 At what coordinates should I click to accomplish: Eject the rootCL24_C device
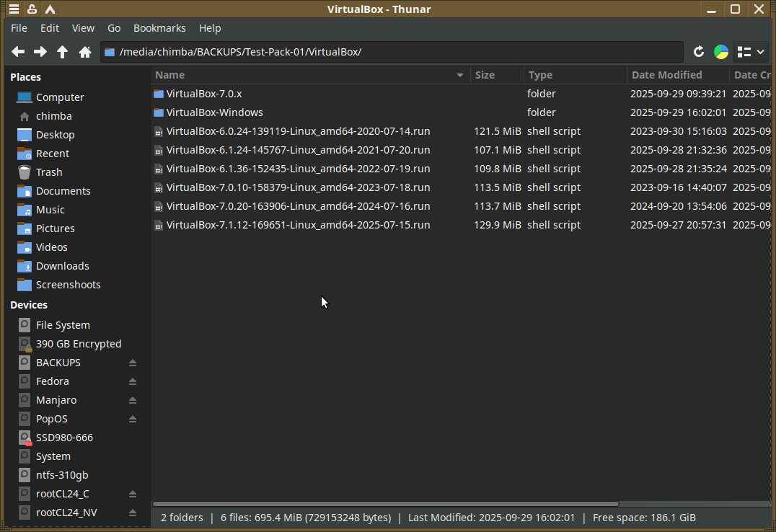coord(132,494)
